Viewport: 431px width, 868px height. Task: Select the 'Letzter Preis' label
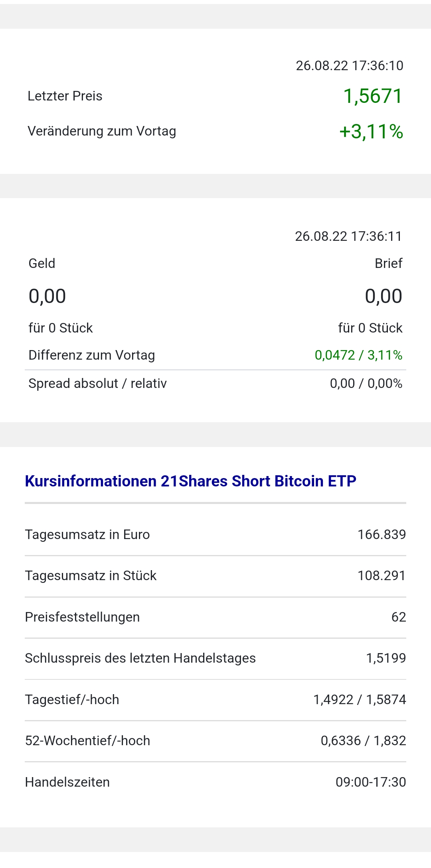(x=65, y=96)
